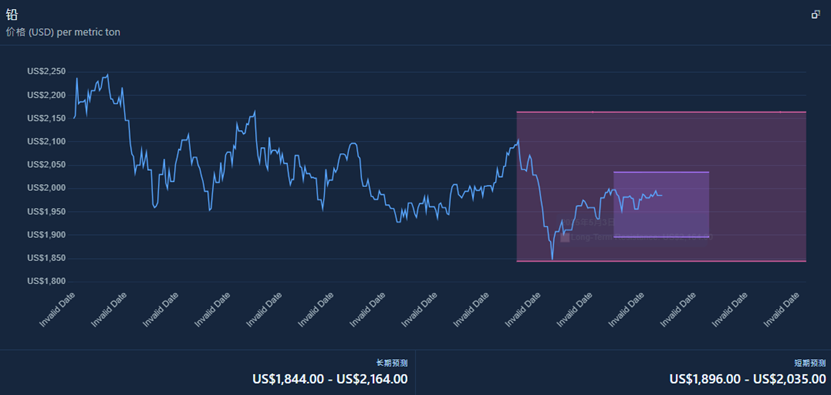Click the lowest trough of the price line
The width and height of the screenshot is (831, 395).
552,259
